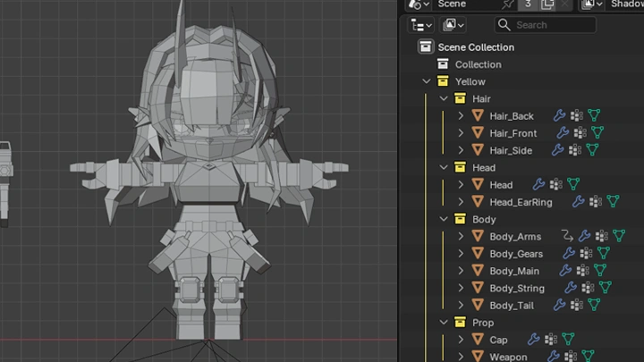644x362 pixels.
Task: Open the outliner editor type dropdown
Action: (x=421, y=25)
